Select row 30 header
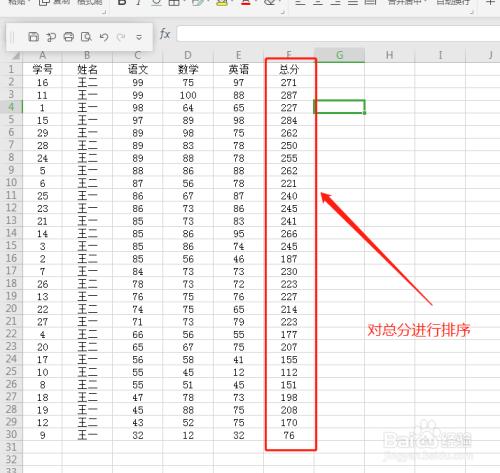500x473 pixels. (x=11, y=435)
